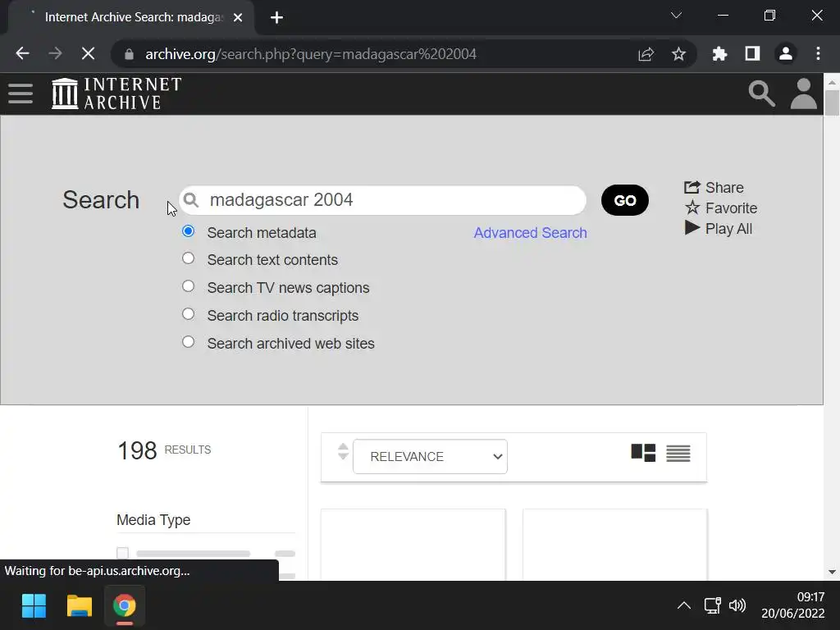Select Search text contents option
The image size is (840, 630).
pos(188,258)
